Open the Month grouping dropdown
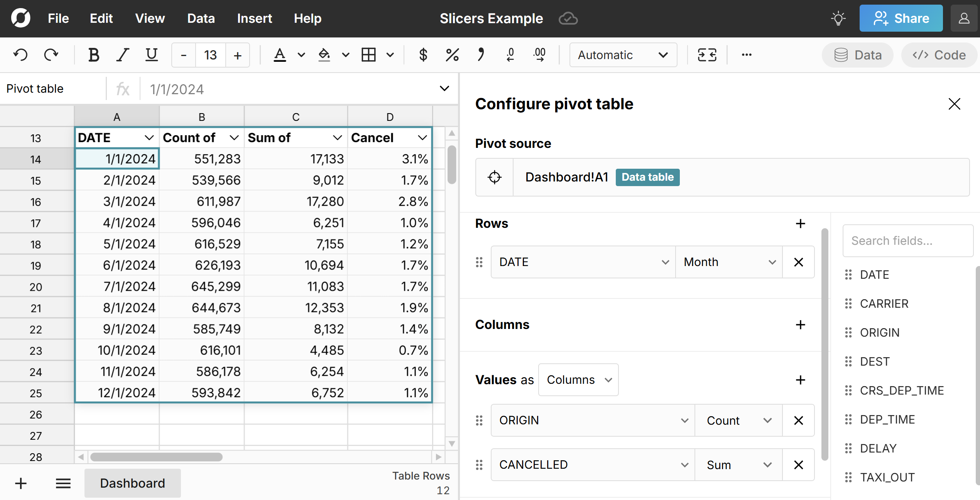 click(x=729, y=262)
